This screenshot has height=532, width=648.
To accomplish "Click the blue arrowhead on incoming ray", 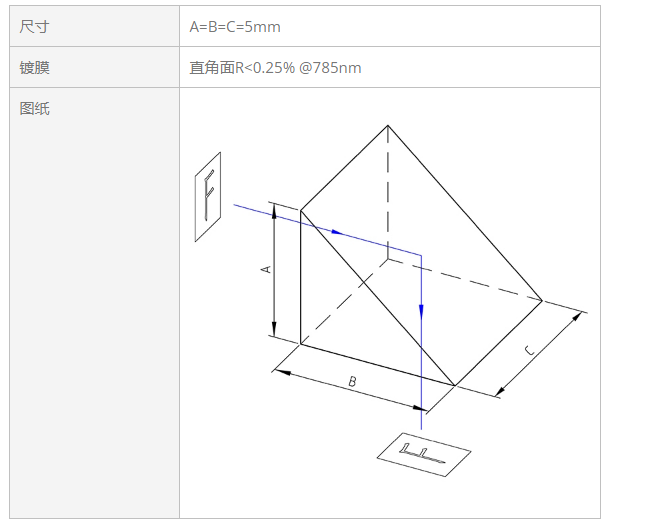I will [x=337, y=232].
